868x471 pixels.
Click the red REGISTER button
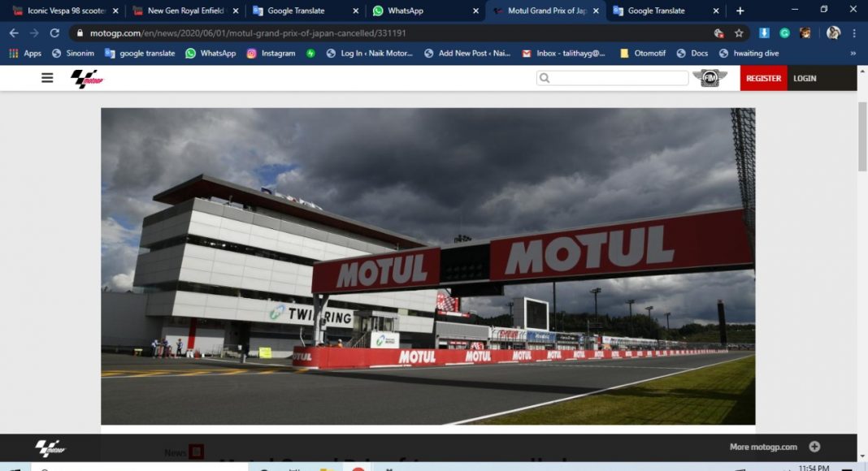tap(763, 78)
